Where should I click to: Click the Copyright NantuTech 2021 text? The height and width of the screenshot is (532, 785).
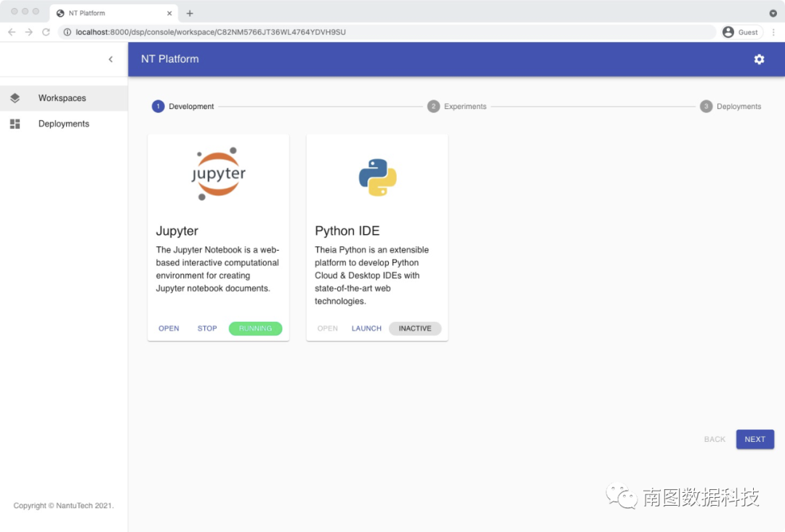(63, 506)
